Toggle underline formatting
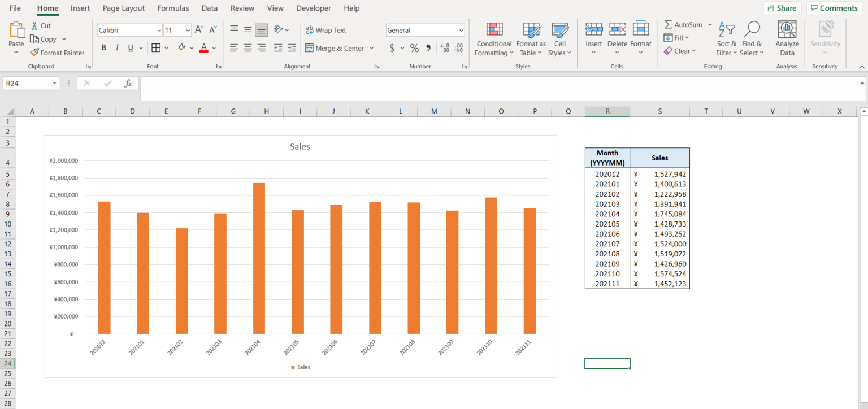 click(x=130, y=47)
